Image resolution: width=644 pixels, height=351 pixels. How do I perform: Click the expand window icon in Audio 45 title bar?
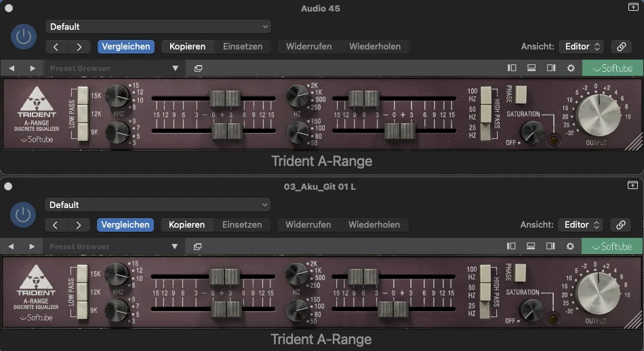[633, 7]
